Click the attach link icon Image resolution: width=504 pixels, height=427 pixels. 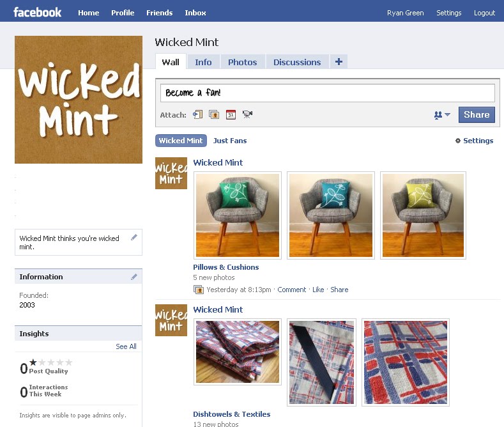click(197, 114)
